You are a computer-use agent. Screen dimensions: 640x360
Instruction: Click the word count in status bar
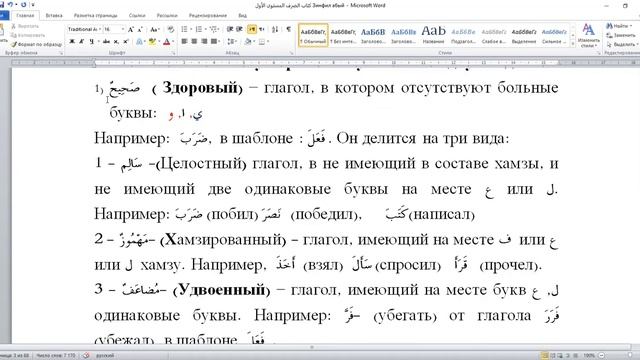click(56, 356)
